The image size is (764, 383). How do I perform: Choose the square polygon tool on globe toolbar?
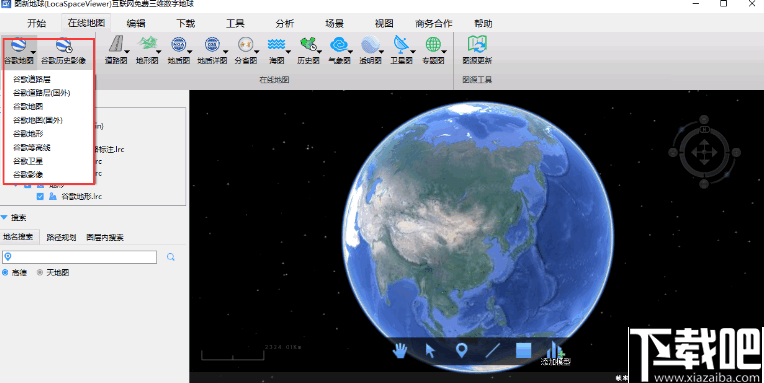[523, 350]
